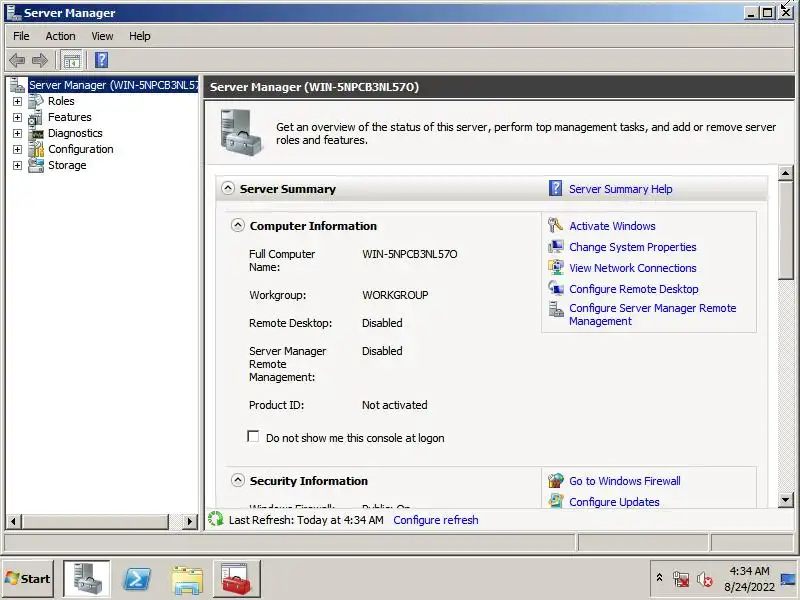The image size is (800, 600).
Task: Expand the Configuration tree node
Action: click(17, 149)
